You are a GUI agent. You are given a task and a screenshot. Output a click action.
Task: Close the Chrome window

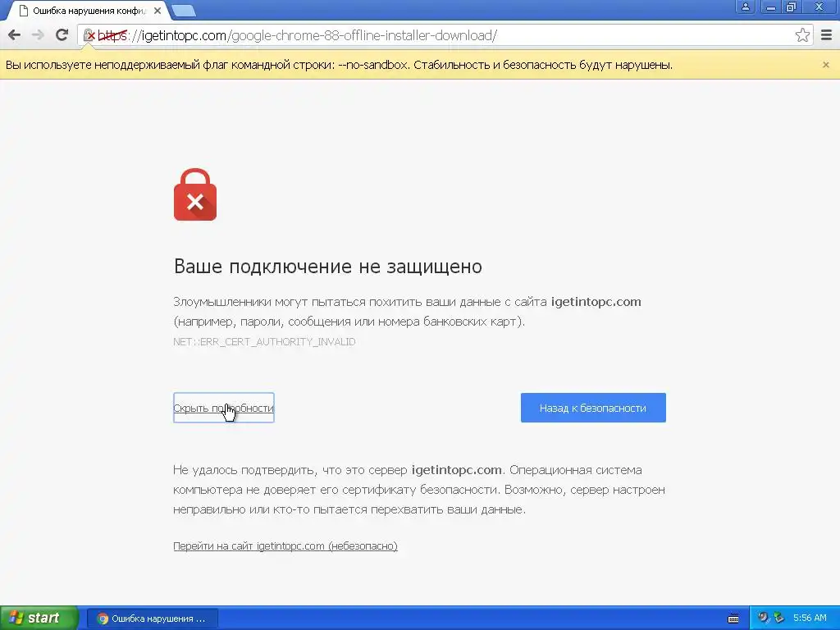coord(819,7)
